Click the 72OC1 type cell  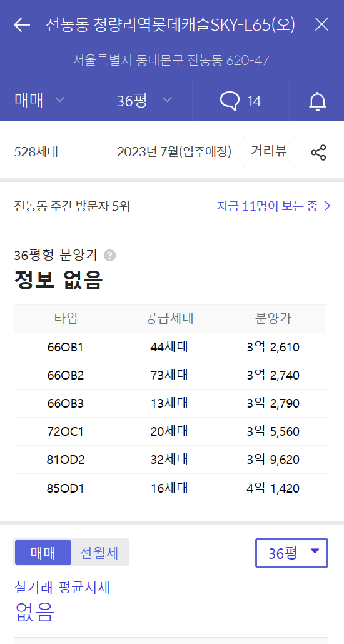click(65, 431)
